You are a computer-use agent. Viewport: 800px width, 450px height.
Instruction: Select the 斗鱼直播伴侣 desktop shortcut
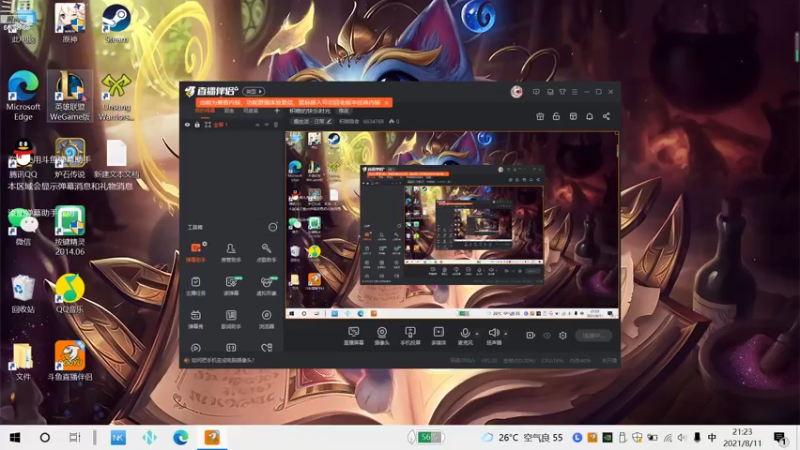[x=70, y=361]
